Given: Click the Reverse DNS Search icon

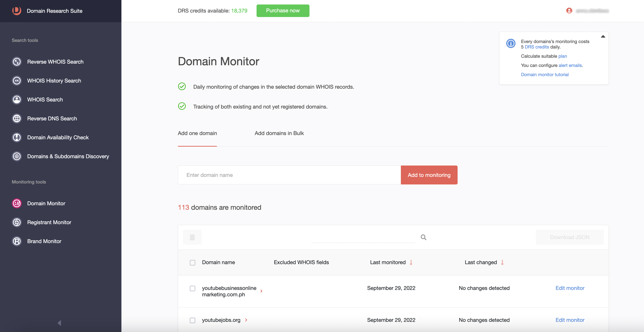Looking at the screenshot, I should pyautogui.click(x=17, y=118).
